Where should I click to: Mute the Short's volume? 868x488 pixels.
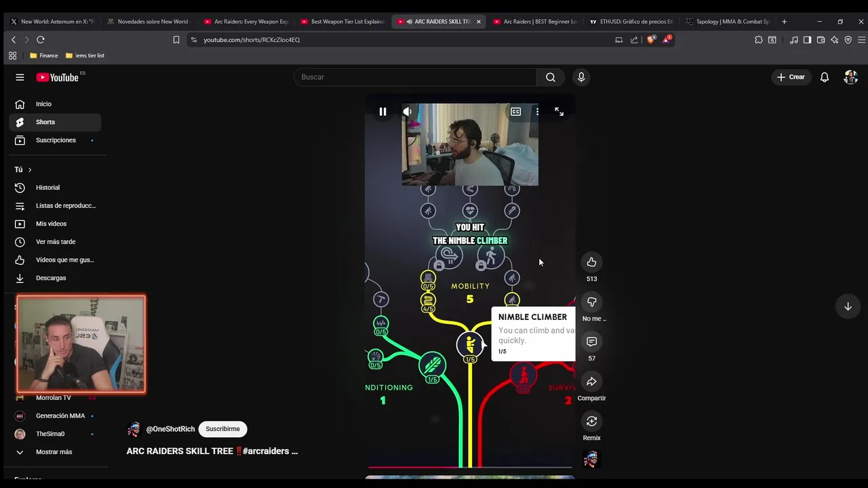click(407, 112)
